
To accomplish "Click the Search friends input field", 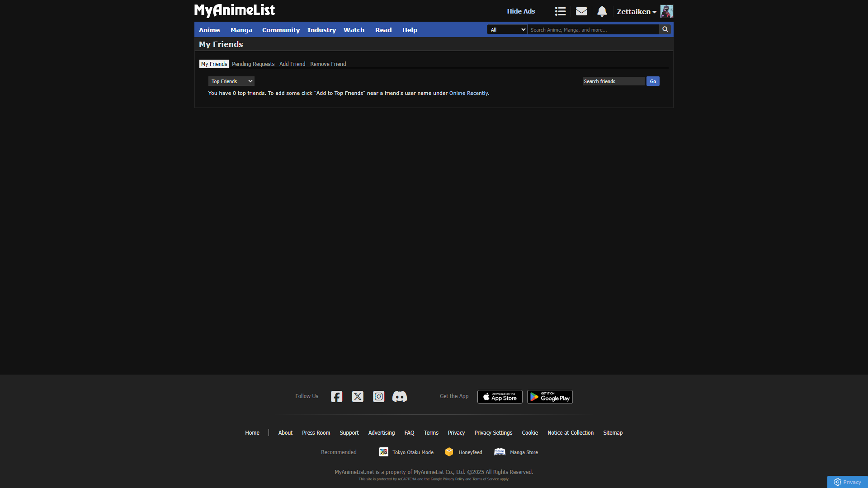I will coord(613,81).
